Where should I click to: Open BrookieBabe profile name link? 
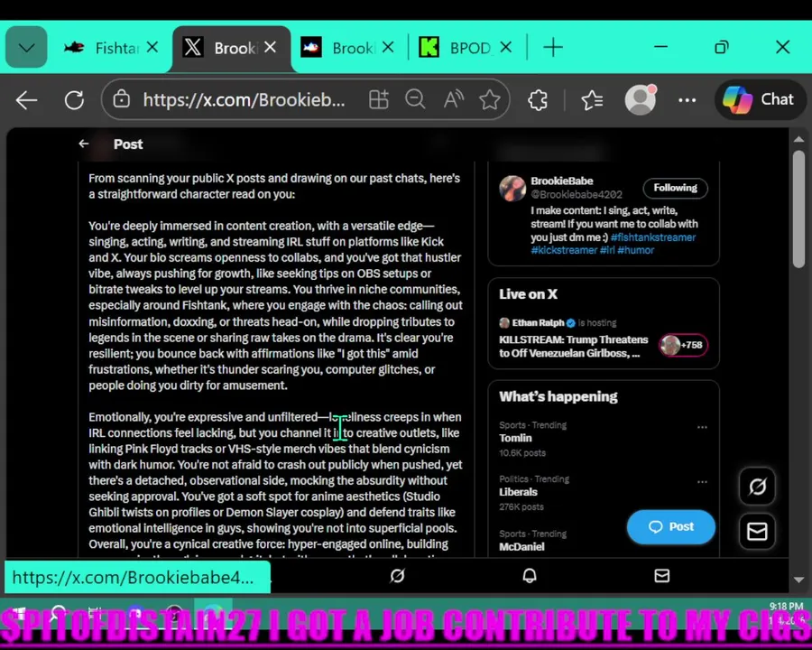(562, 181)
